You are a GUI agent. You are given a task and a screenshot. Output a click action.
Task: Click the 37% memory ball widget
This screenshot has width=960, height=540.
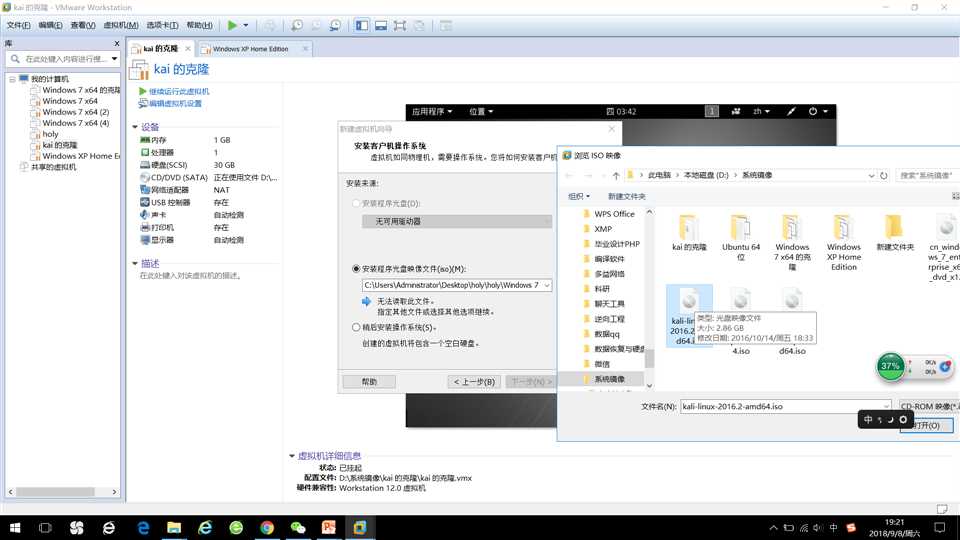pyautogui.click(x=890, y=367)
